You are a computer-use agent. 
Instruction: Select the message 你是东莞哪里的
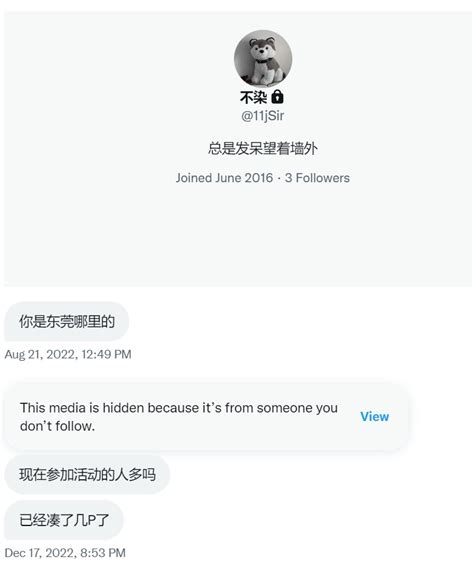click(x=67, y=321)
